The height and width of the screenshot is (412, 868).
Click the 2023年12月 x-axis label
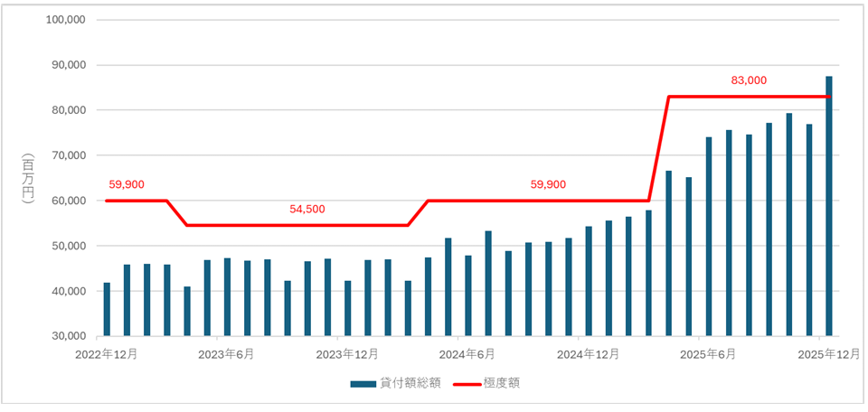point(347,354)
